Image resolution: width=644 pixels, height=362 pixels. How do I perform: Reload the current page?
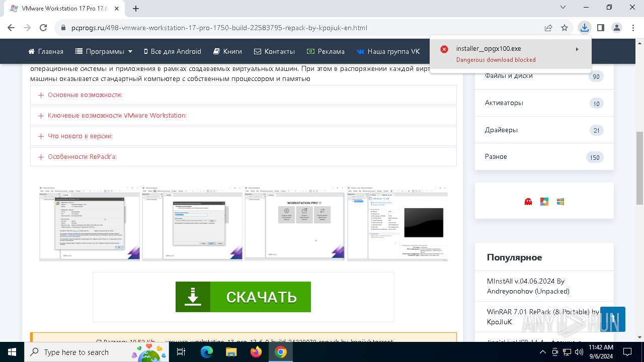point(43,28)
